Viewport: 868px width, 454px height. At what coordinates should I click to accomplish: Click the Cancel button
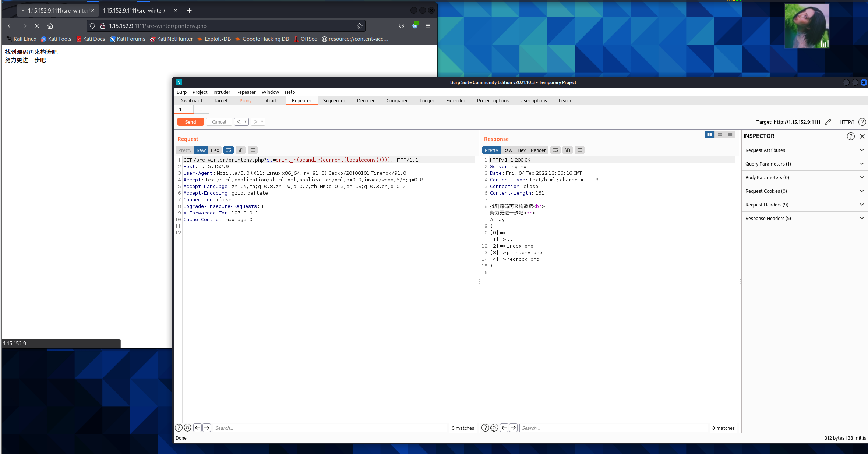pyautogui.click(x=219, y=122)
